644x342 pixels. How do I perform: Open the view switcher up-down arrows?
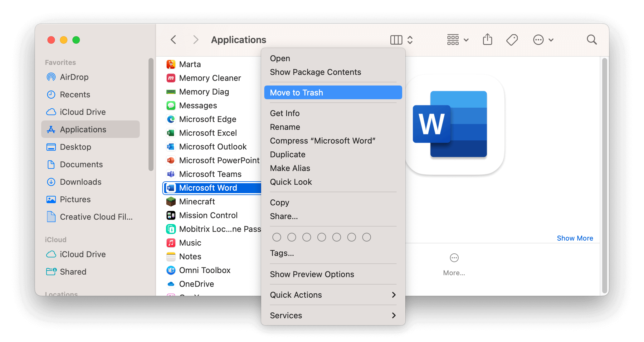click(410, 40)
